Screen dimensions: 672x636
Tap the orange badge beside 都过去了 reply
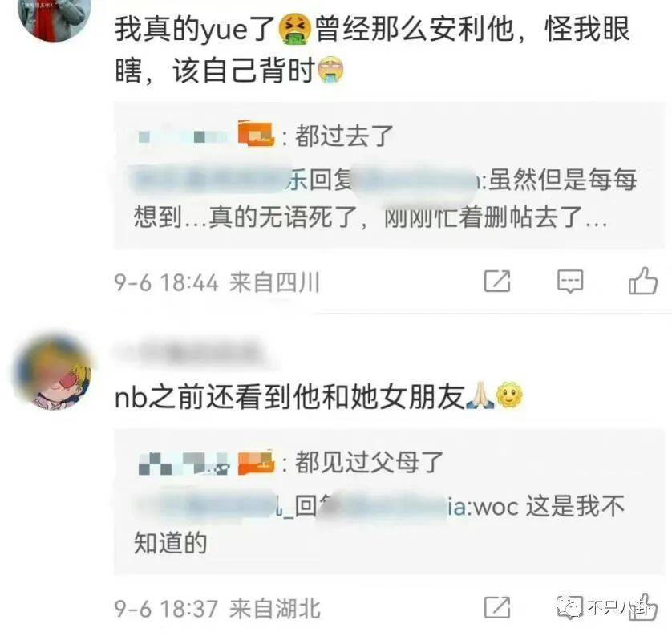pos(256,134)
